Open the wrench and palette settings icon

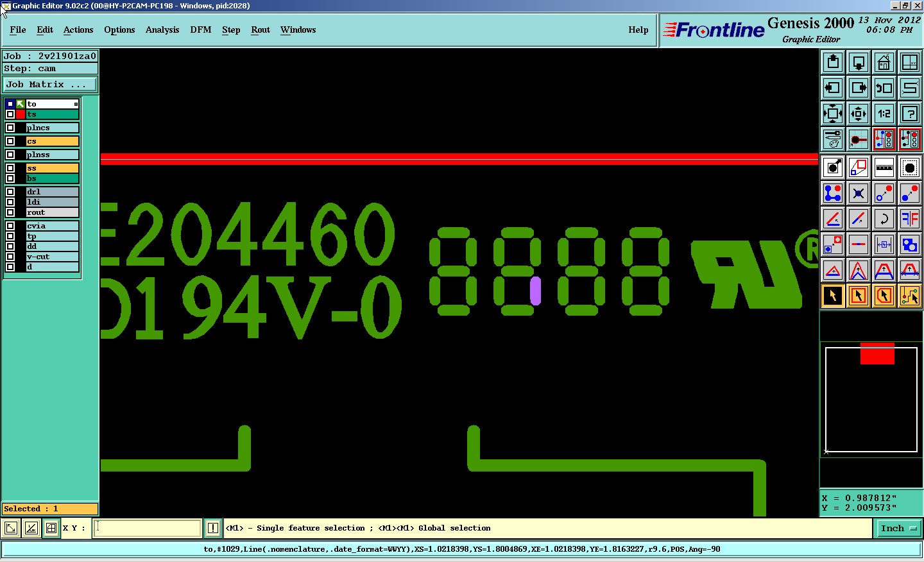[833, 139]
